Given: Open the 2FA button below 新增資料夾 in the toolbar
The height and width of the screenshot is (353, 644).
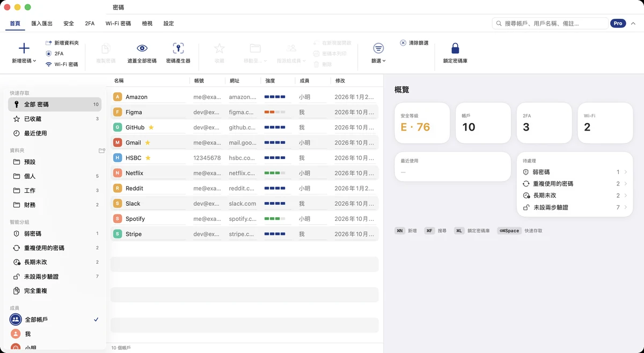Looking at the screenshot, I should 55,53.
